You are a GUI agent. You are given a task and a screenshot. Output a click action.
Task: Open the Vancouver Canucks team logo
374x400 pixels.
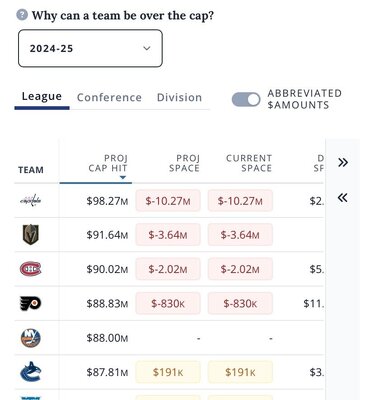click(31, 372)
